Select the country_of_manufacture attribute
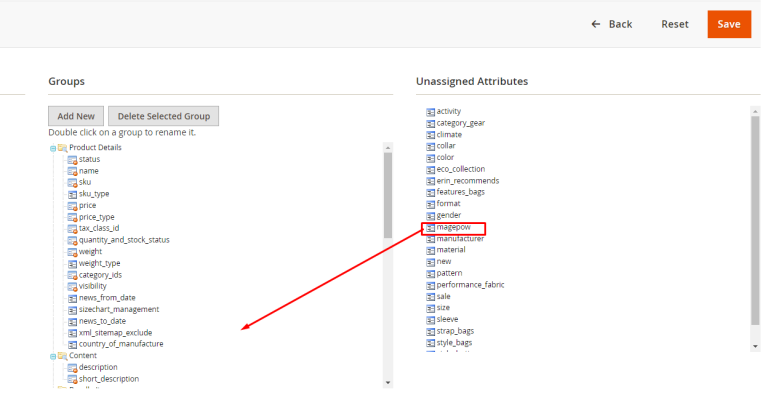The width and height of the screenshot is (768, 416). 120,344
